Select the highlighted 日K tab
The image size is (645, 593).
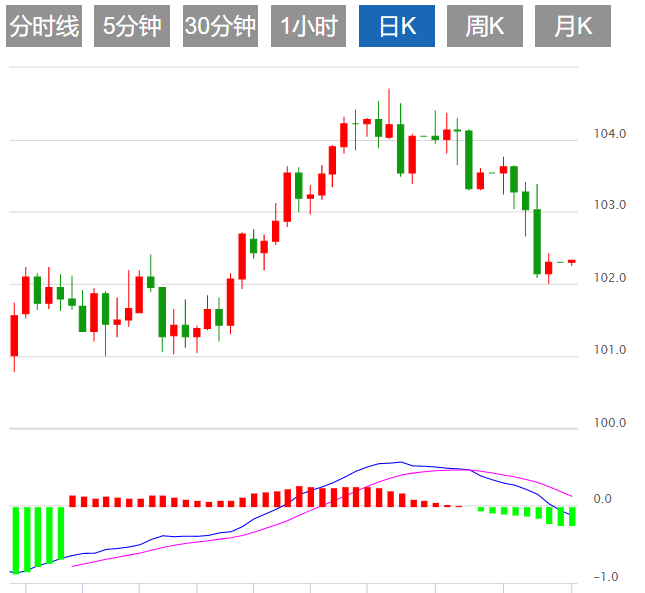coord(397,27)
